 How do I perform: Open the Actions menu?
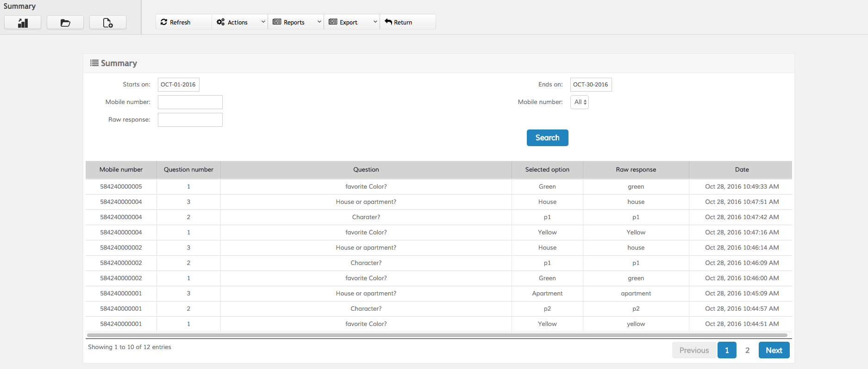(238, 22)
